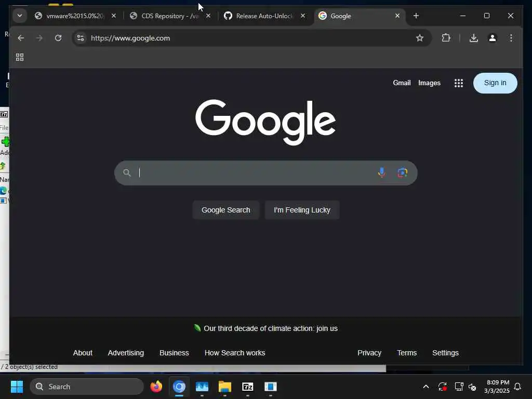This screenshot has width=532, height=399.
Task: Switch to the CDS Repository tab
Action: (x=170, y=16)
